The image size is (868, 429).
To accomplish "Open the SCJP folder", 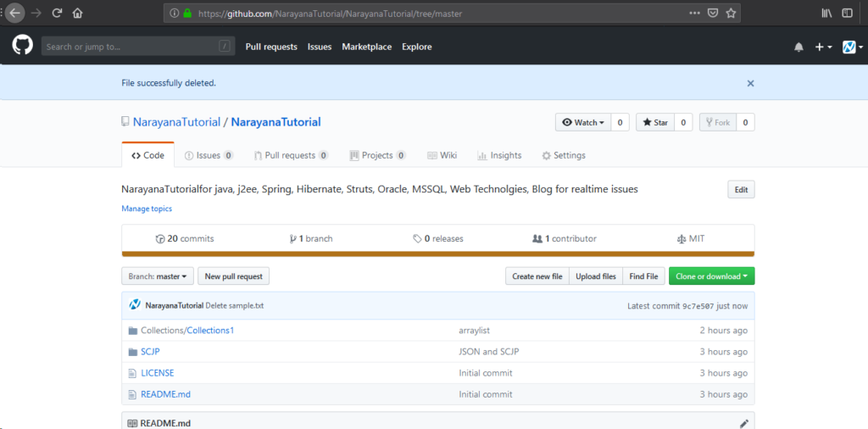I will pos(151,352).
